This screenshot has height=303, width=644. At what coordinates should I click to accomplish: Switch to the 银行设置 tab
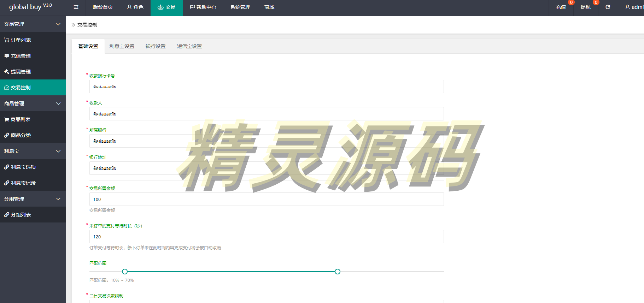pos(156,46)
